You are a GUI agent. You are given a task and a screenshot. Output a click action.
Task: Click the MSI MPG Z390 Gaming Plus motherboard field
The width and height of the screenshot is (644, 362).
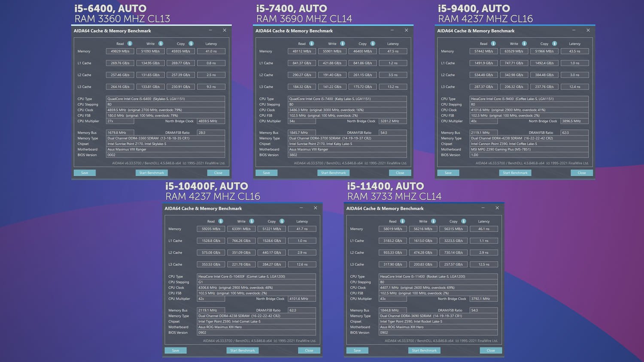point(529,149)
